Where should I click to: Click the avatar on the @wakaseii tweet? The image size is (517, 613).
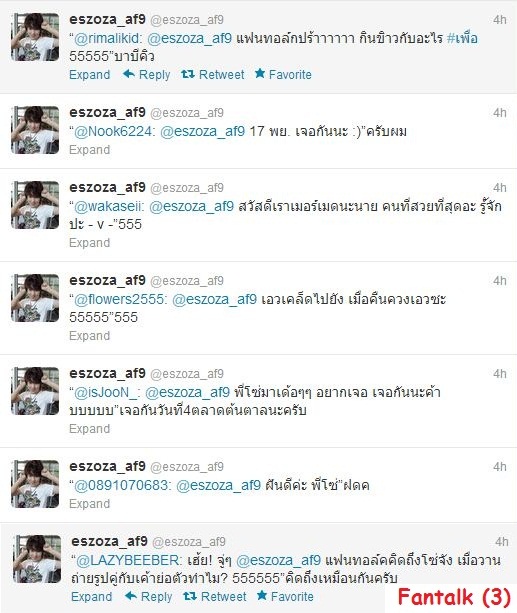coord(35,205)
